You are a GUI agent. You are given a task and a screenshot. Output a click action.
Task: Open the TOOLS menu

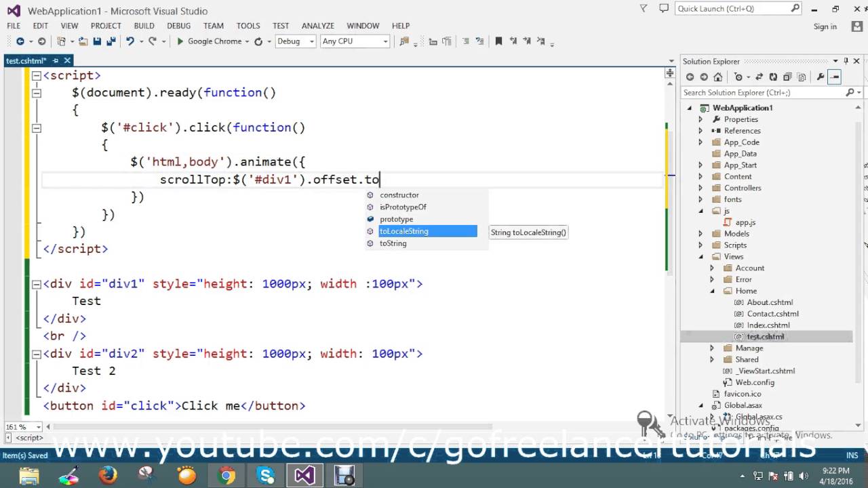tap(248, 26)
